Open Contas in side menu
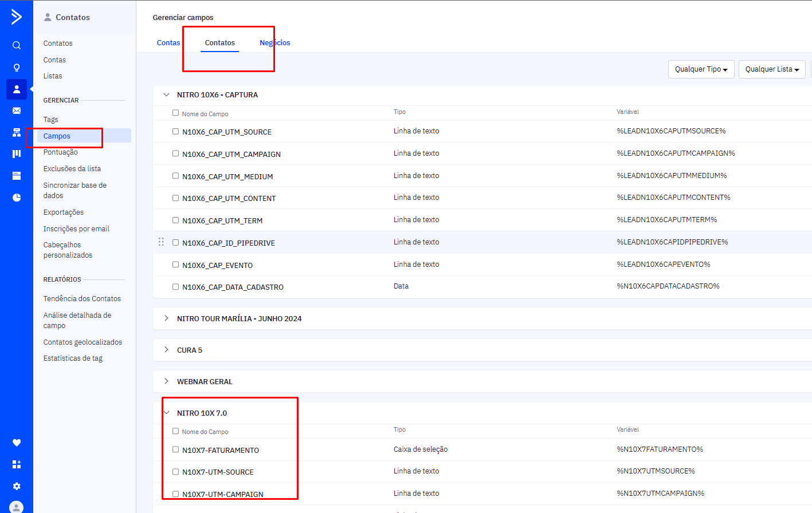The image size is (812, 513). click(54, 60)
